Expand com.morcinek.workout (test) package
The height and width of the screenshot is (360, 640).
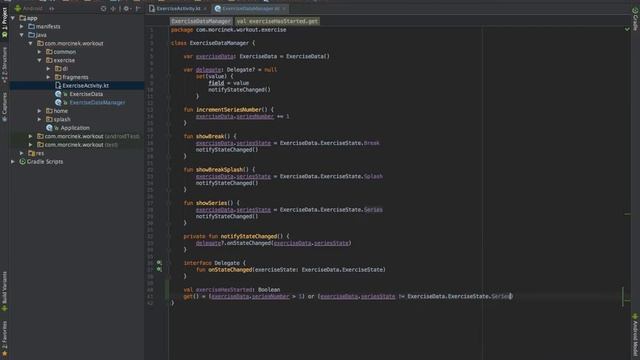(31, 145)
